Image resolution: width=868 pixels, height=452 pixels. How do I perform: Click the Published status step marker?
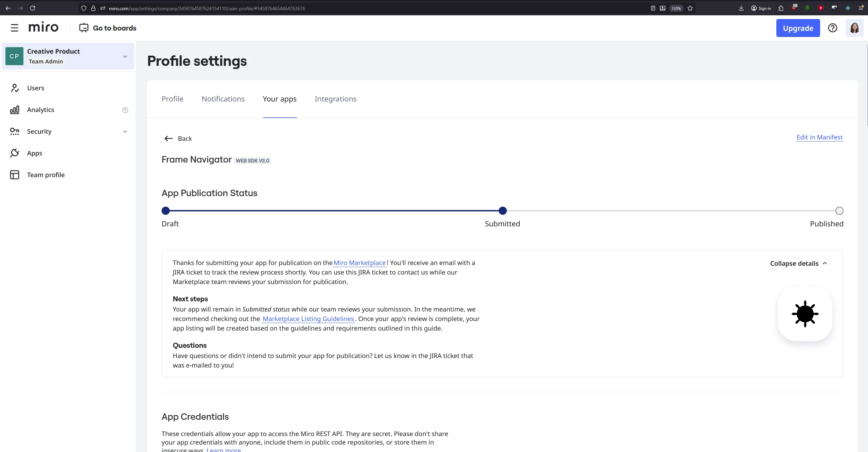839,211
